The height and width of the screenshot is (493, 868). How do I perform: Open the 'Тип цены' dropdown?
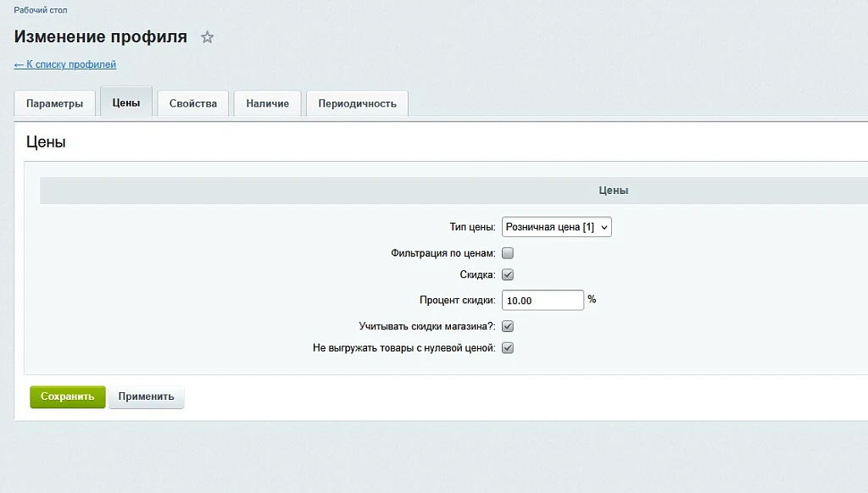click(556, 227)
